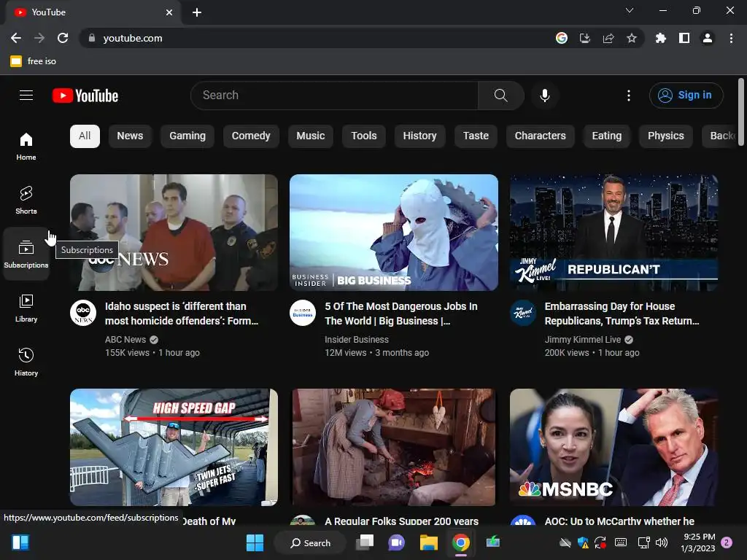Viewport: 747px width, 560px height.
Task: Open Subscriptions in sidebar
Action: pos(26,254)
